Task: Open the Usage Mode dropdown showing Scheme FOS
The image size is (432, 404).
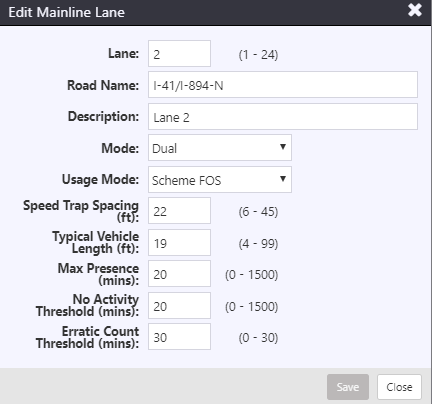Action: [x=220, y=180]
